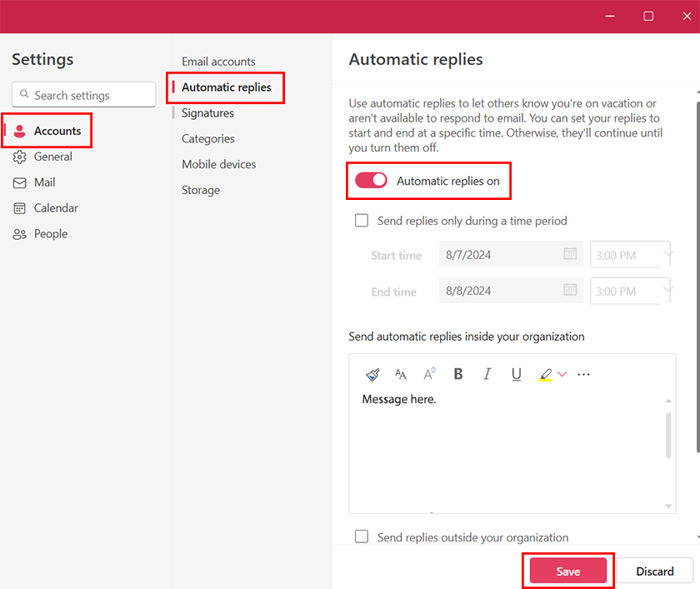Select the Mail label in sidebar

point(45,182)
